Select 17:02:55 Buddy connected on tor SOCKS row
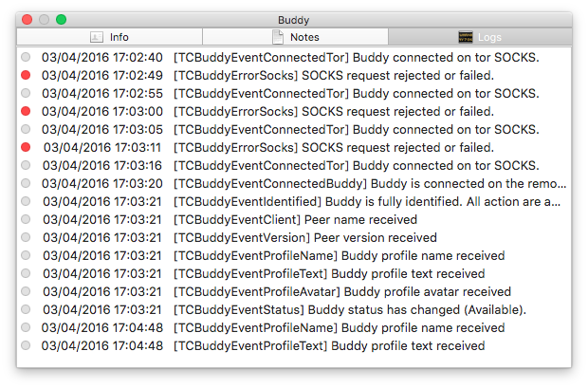This screenshot has width=588, height=388. [x=294, y=93]
